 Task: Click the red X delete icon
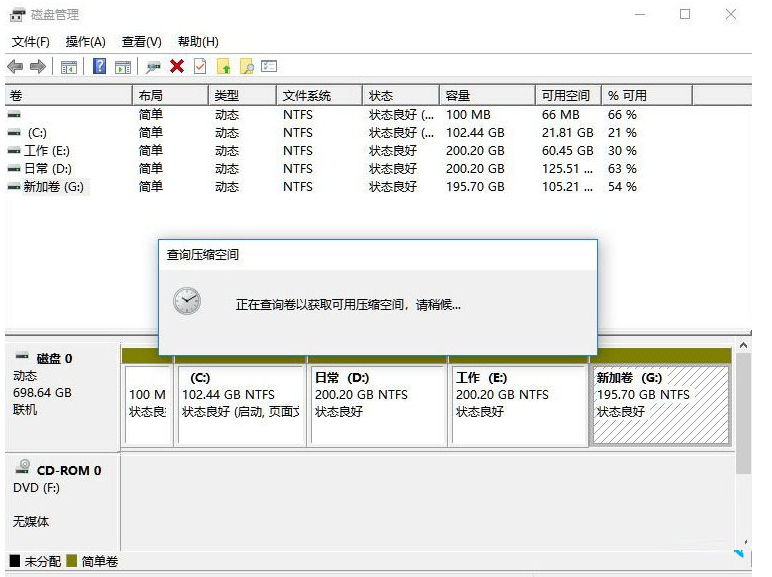[x=177, y=66]
